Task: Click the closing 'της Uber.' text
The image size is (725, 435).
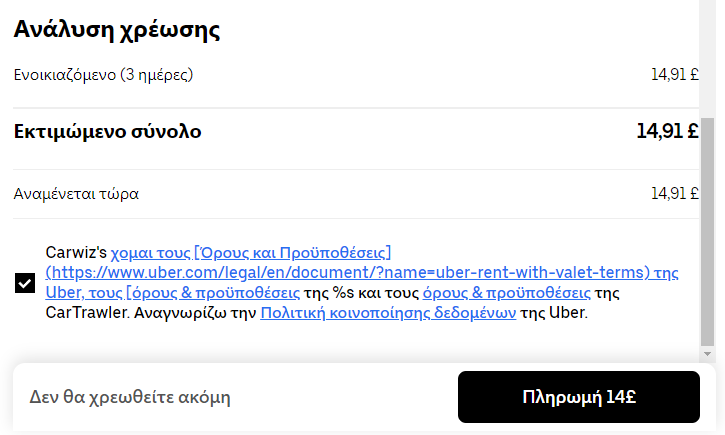Action: [x=554, y=313]
